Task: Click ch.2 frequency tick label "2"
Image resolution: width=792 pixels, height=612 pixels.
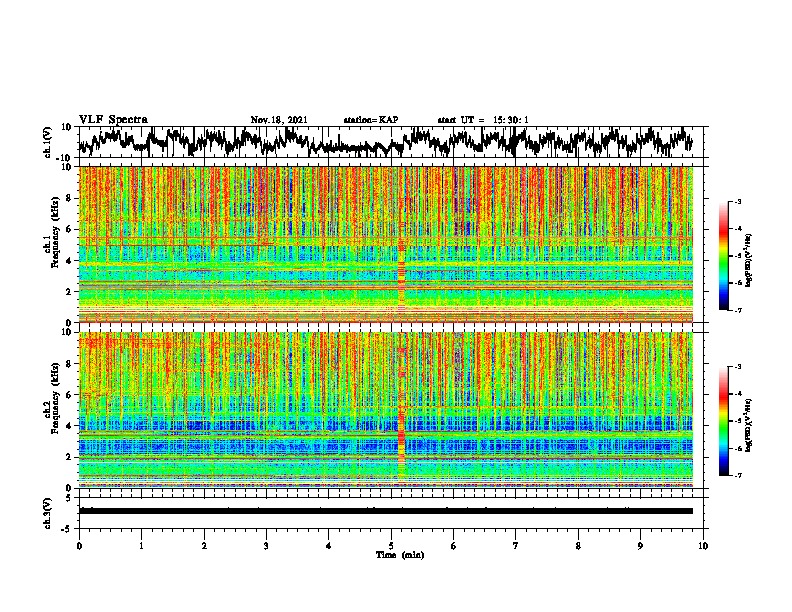Action: [x=69, y=457]
